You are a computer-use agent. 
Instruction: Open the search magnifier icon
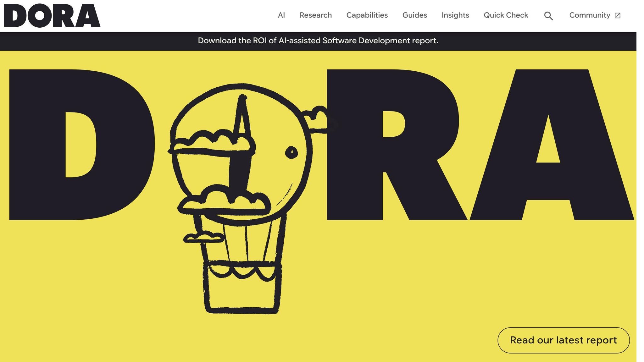point(548,16)
